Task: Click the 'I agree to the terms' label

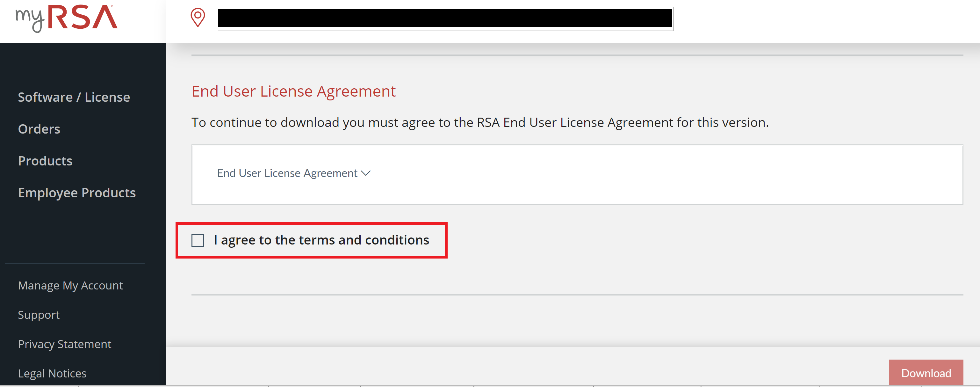Action: tap(321, 240)
